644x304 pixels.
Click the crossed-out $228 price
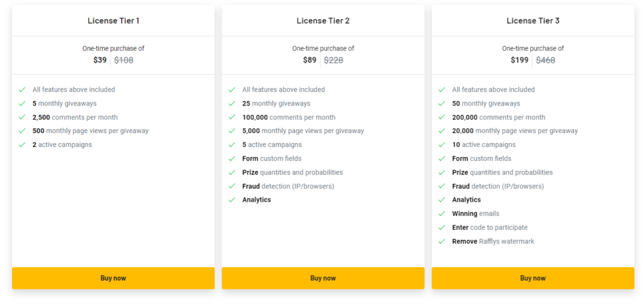333,60
